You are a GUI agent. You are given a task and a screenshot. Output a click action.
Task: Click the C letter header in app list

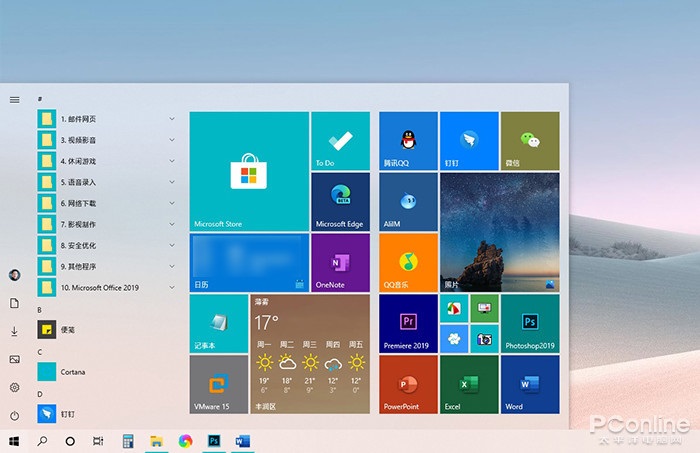(x=40, y=352)
